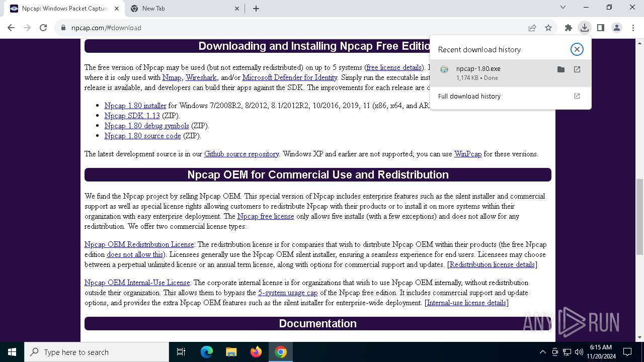Reload the npcap.com page
The width and height of the screenshot is (644, 362).
click(x=43, y=28)
